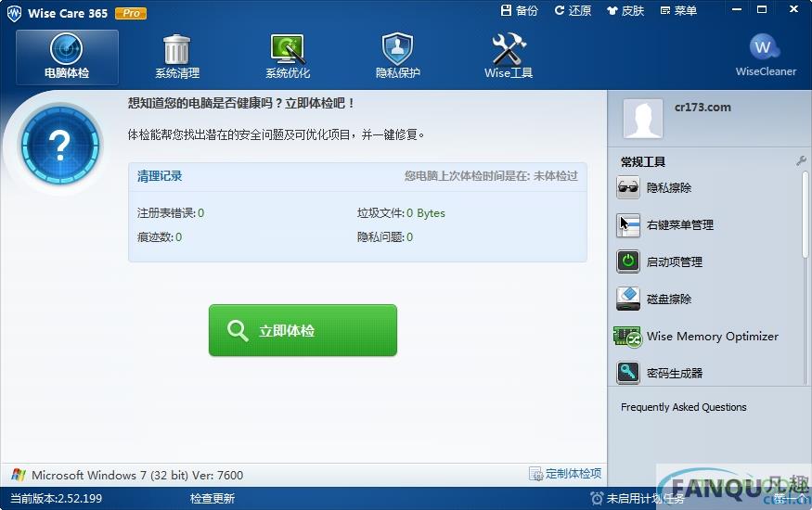The height and width of the screenshot is (510, 812).
Task: Click the 隐私问题: 0 entry
Action: [x=385, y=236]
